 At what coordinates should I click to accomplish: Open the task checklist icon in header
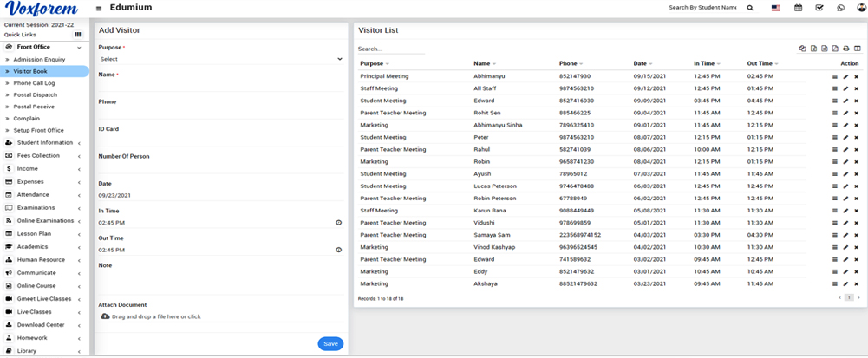click(819, 8)
